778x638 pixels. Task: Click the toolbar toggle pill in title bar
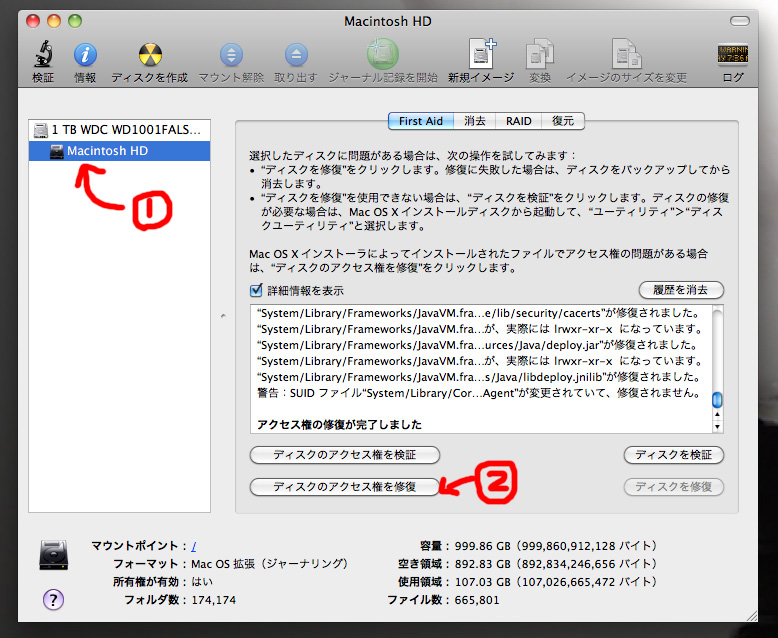(x=739, y=21)
